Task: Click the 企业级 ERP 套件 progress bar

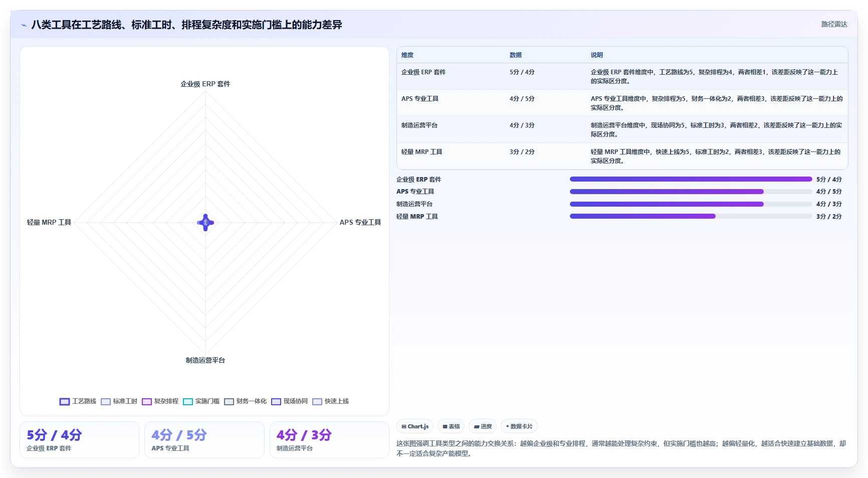Action: 691,179
